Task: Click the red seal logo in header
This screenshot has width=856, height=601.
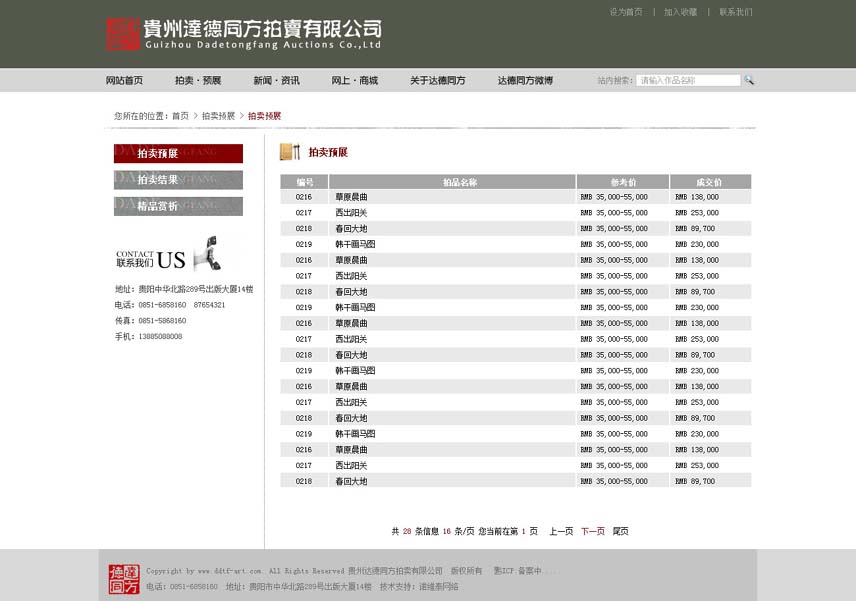Action: (123, 34)
